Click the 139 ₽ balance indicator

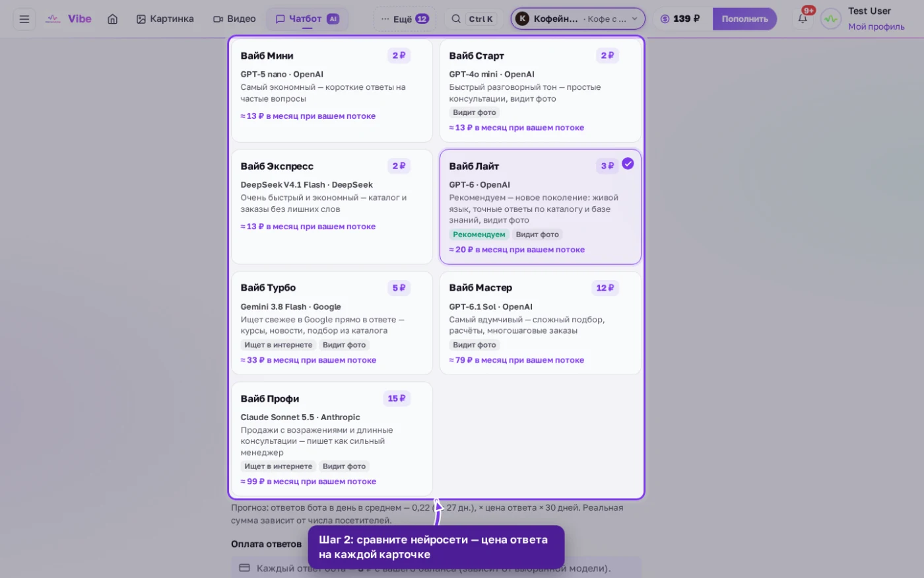coord(682,19)
